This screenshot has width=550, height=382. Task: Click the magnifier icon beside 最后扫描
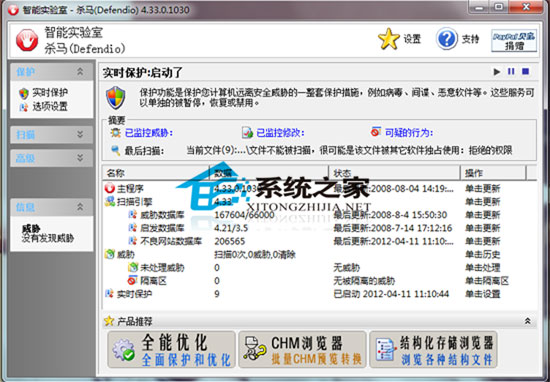(116, 150)
